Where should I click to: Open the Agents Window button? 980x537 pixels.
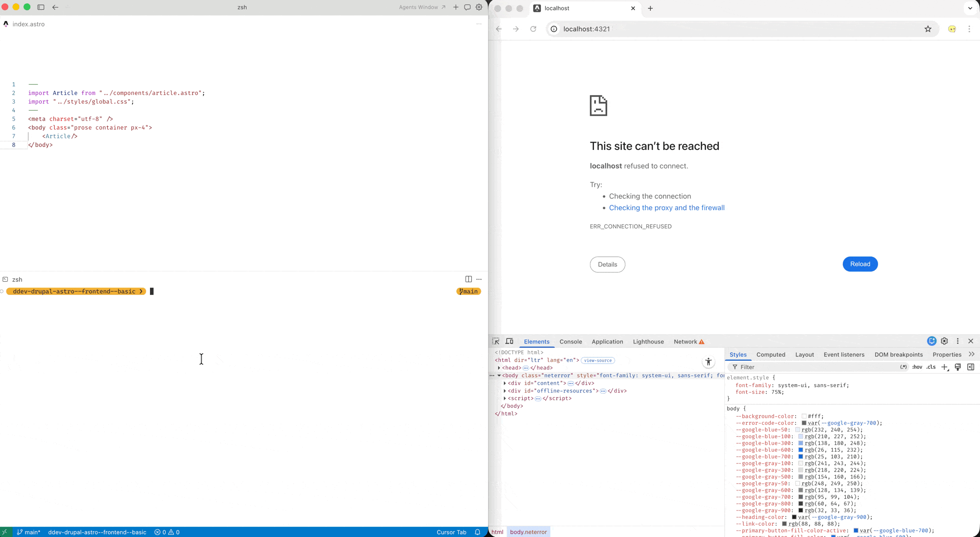[422, 7]
